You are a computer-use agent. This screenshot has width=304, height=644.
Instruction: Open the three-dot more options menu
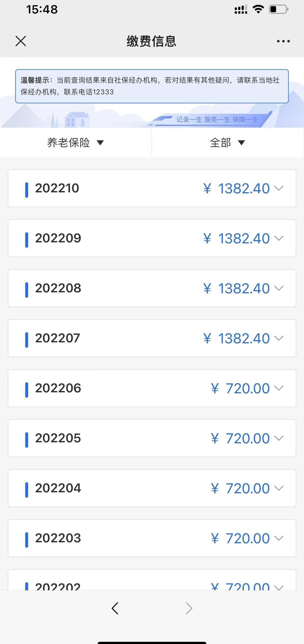tap(283, 41)
